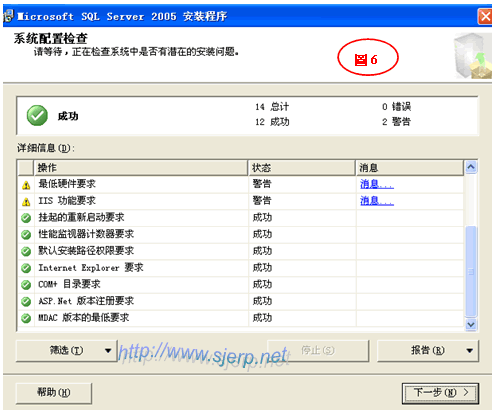Image resolution: width=497 pixels, height=414 pixels.
Task: Click success icon beside Internet Explorer 要求
Action: (x=26, y=268)
